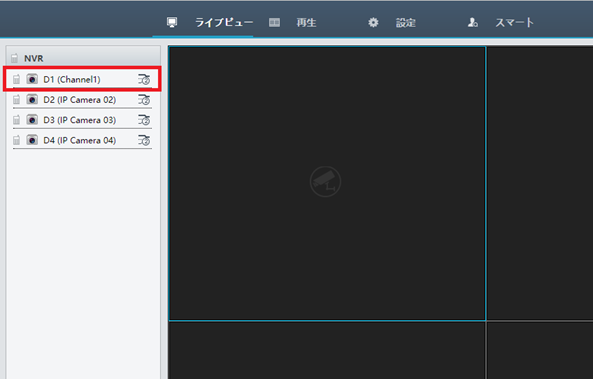Click the playback film icon beside 再生
Viewport: 593px width, 379px height.
[274, 23]
